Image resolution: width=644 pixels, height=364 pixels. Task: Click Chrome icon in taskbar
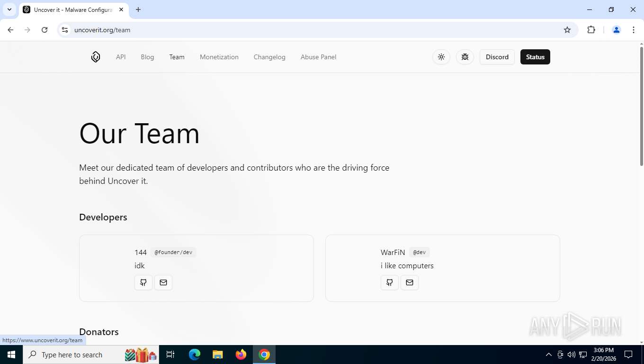[264, 355]
